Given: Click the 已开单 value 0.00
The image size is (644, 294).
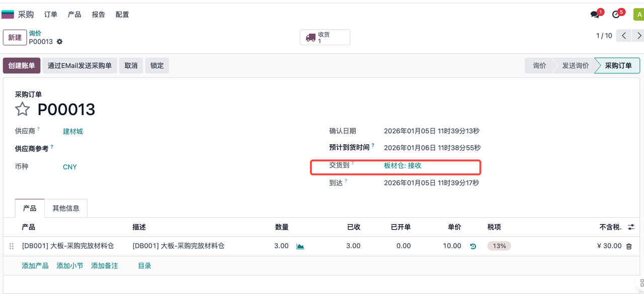Looking at the screenshot, I should [x=404, y=246].
